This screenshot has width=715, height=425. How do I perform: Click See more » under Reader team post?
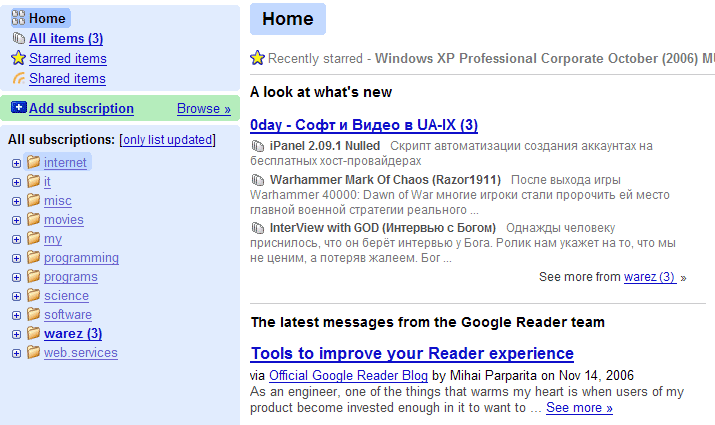tap(580, 408)
